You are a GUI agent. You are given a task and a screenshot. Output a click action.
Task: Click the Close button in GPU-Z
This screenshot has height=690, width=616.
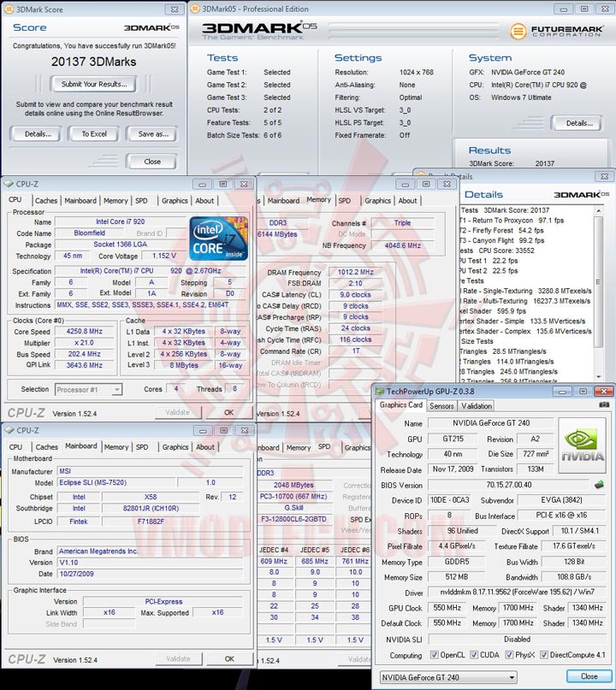click(x=589, y=676)
